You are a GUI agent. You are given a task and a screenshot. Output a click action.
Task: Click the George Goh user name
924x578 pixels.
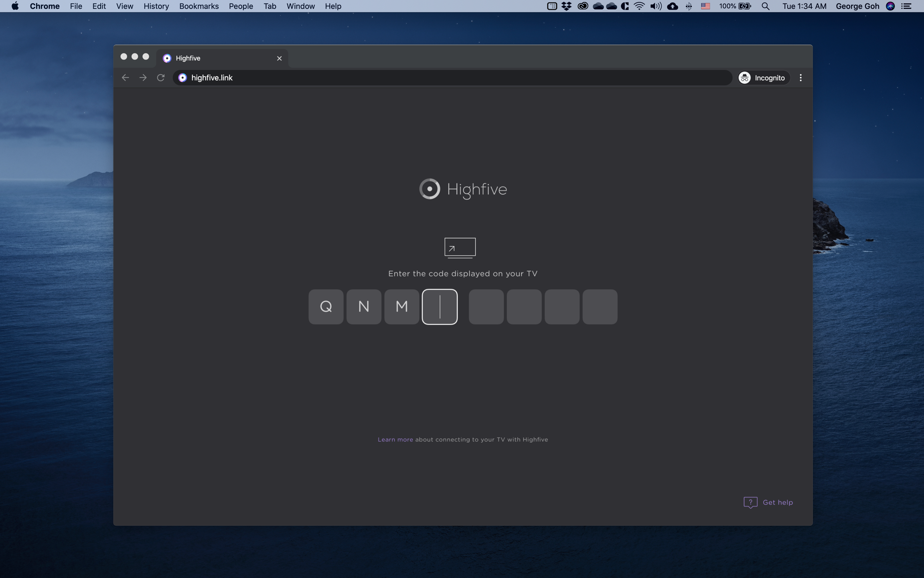point(857,6)
